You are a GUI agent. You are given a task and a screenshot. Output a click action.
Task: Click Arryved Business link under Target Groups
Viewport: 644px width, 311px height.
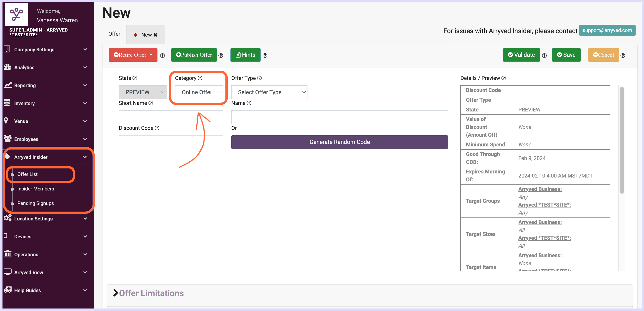[540, 189]
